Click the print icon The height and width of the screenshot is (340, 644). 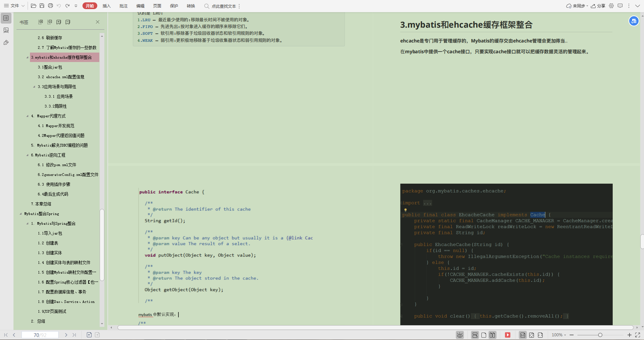pyautogui.click(x=50, y=6)
